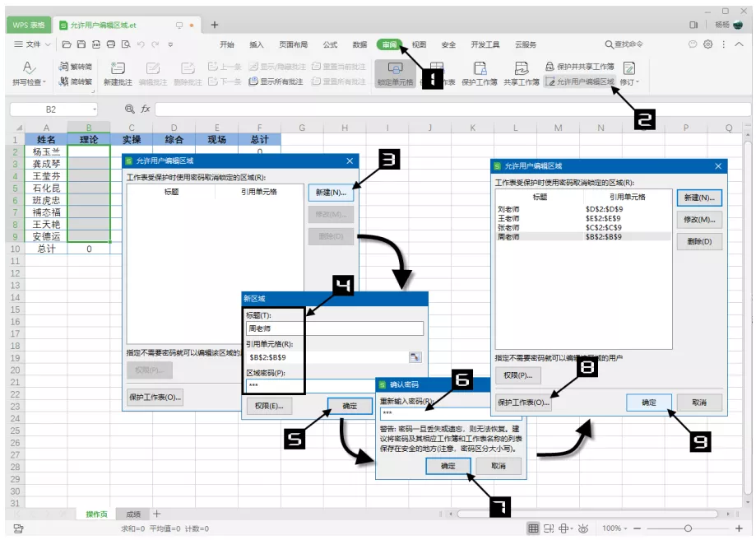Image resolution: width=756 pixels, height=540 pixels.
Task: Click 显示所有批注 to show all comments
Action: click(276, 81)
